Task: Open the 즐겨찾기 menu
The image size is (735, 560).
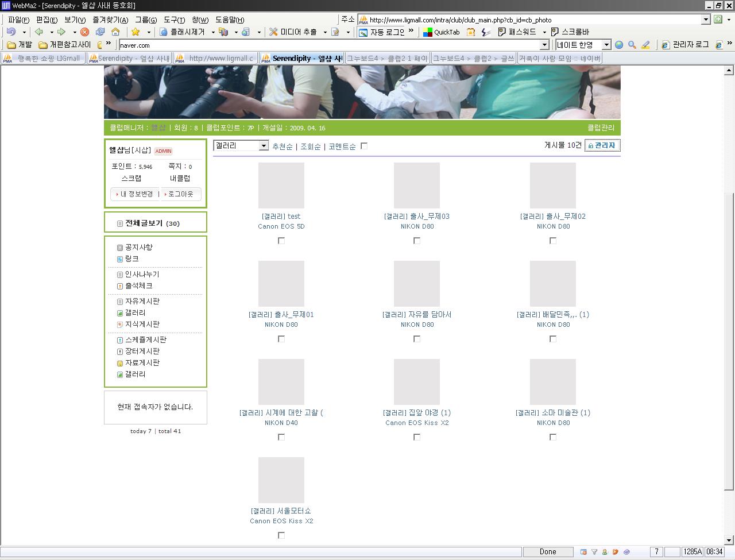Action: point(110,20)
